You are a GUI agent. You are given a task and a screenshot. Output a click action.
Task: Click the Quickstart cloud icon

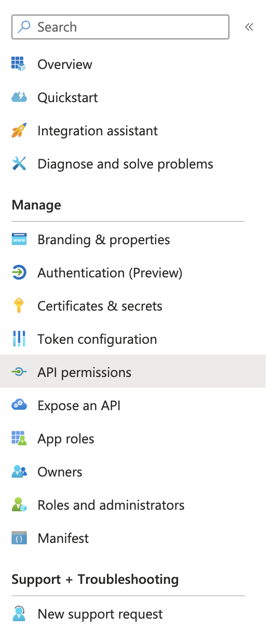tap(19, 97)
